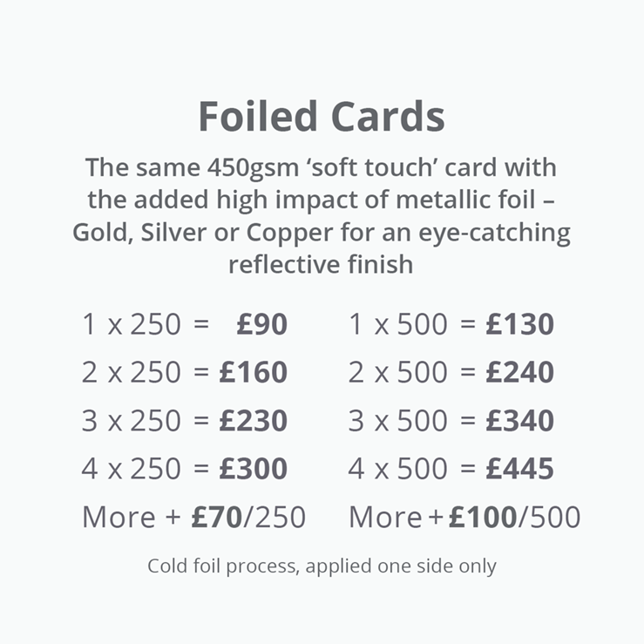Image resolution: width=644 pixels, height=644 pixels.
Task: Select the £240 price for 2 x 500
Action: (520, 372)
